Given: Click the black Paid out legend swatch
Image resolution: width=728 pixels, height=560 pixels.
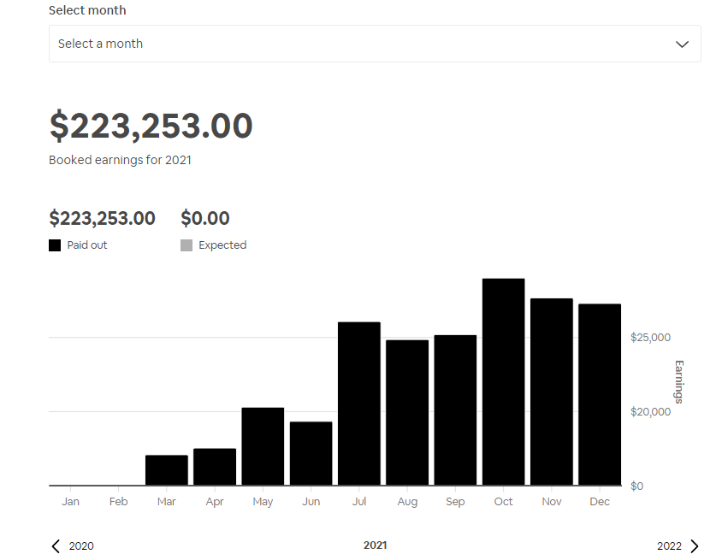Looking at the screenshot, I should 55,245.
